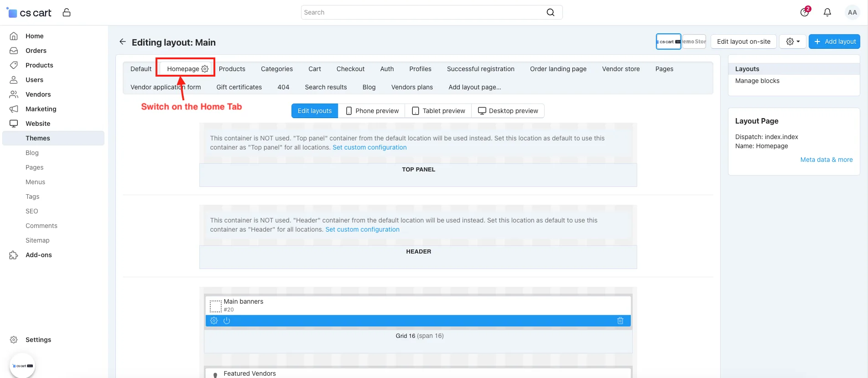
Task: Toggle Main banners block power switch
Action: point(227,321)
